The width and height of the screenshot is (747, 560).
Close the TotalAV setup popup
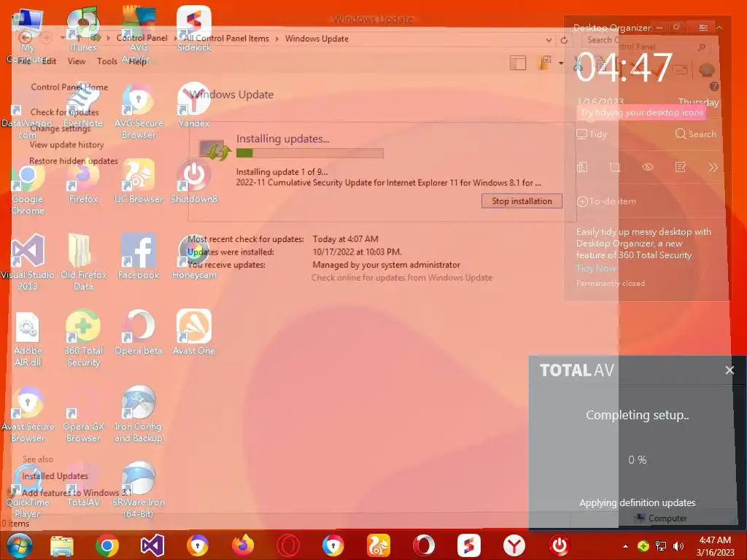coord(729,370)
